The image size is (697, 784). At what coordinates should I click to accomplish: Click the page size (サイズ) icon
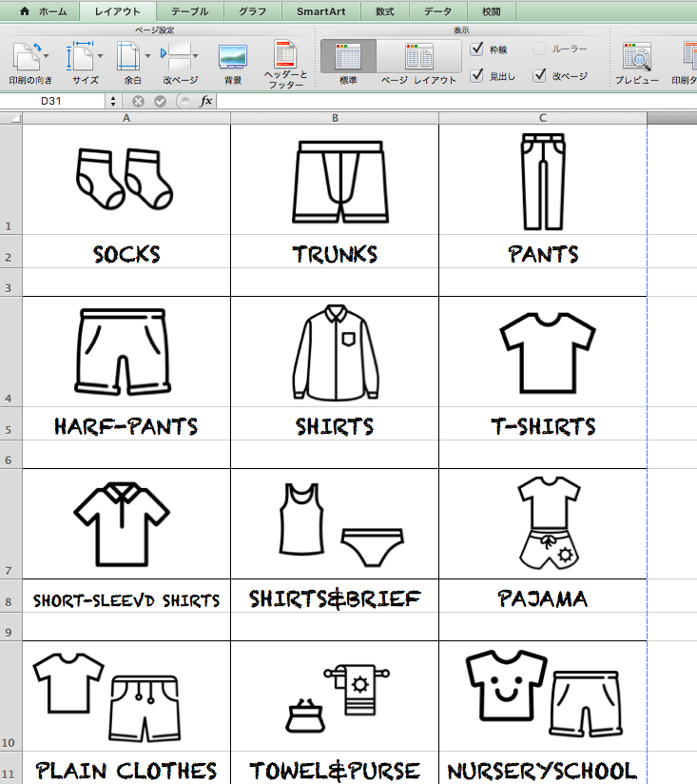coord(80,56)
